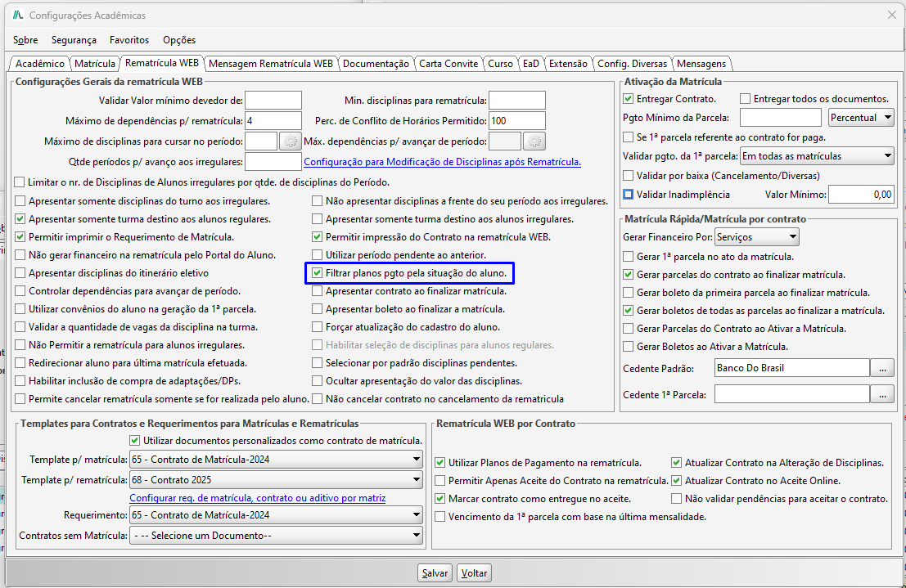
Task: Enable Limitar o nr. de Disciplinas de Alunos irregulares
Action: [20, 182]
